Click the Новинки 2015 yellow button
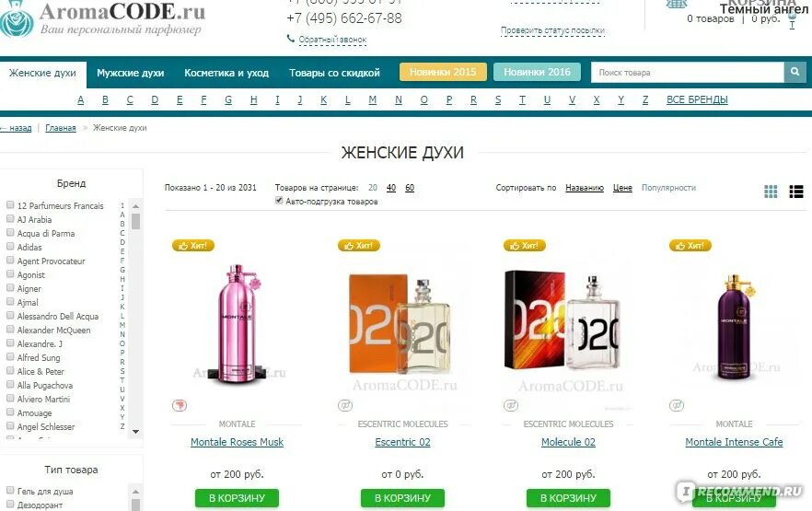Viewport: 812px width, 511px height. (x=443, y=72)
